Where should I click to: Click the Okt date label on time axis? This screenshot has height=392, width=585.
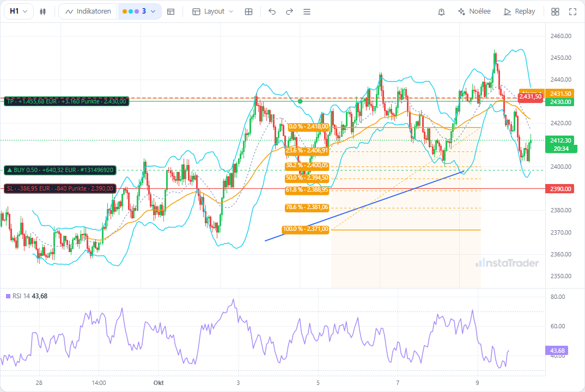[159, 383]
